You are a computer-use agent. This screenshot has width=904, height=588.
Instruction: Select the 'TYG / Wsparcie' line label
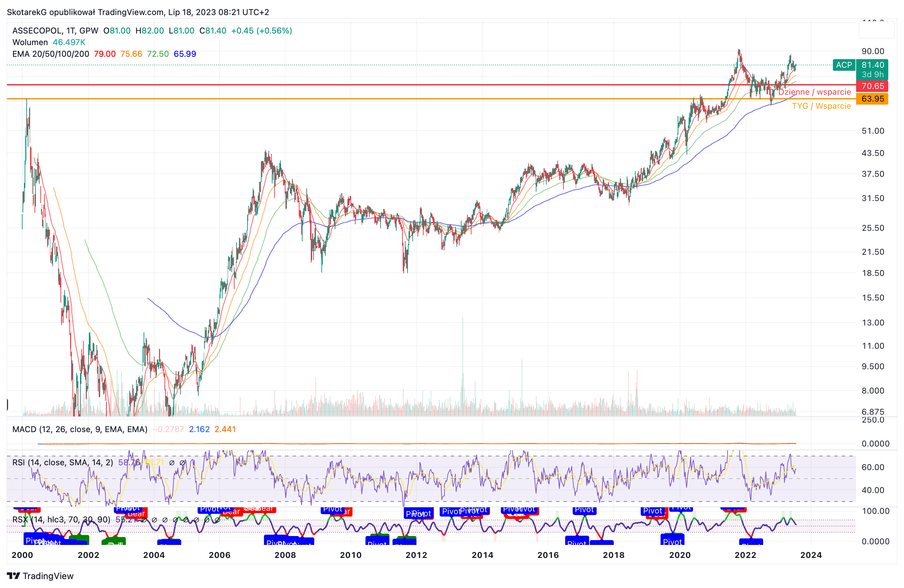pyautogui.click(x=821, y=106)
